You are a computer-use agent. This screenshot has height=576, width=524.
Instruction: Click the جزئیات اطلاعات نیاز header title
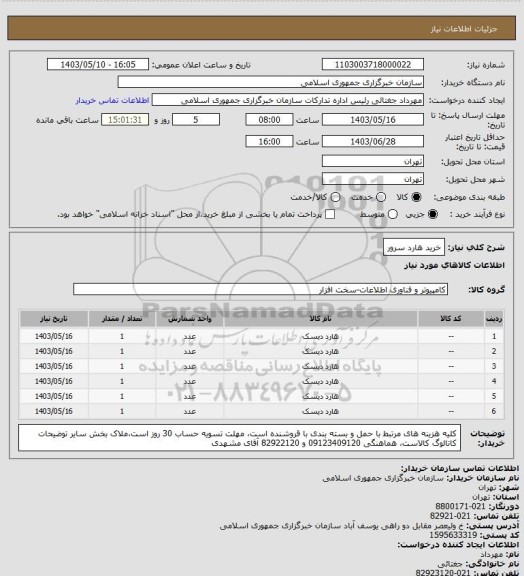click(x=464, y=29)
